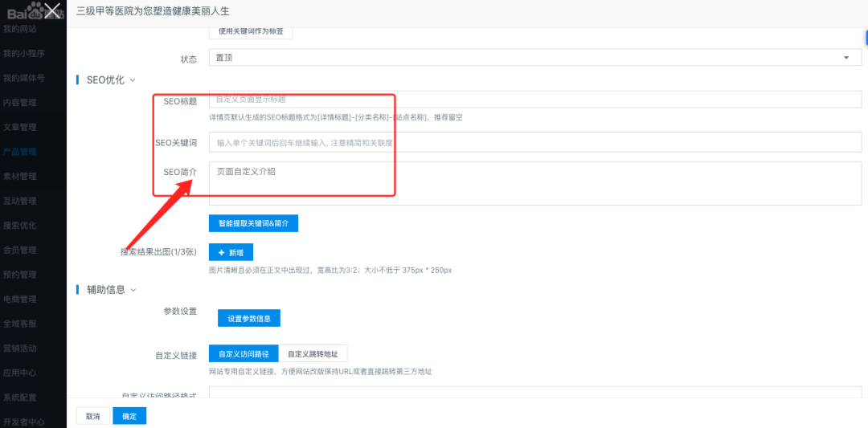Focus the SEO标题 input field
This screenshot has height=428, width=868.
[534, 100]
